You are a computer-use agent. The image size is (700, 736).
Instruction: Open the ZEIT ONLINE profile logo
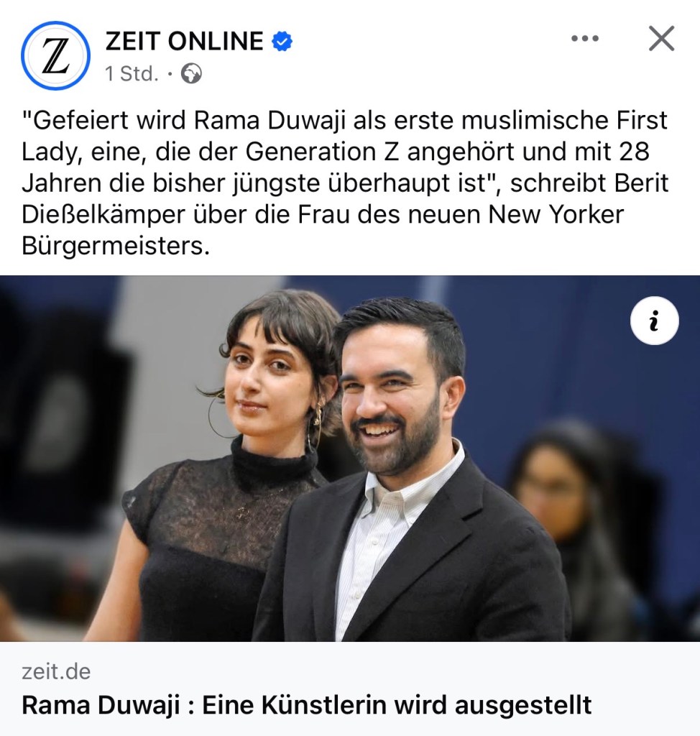(x=55, y=55)
